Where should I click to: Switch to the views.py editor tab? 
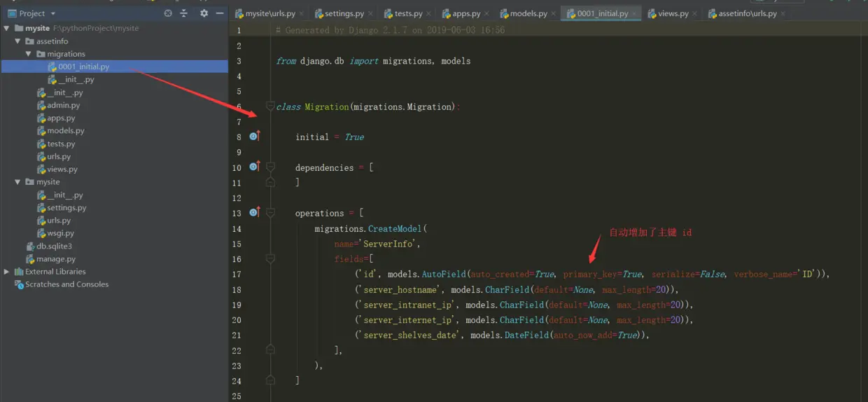[x=673, y=13]
